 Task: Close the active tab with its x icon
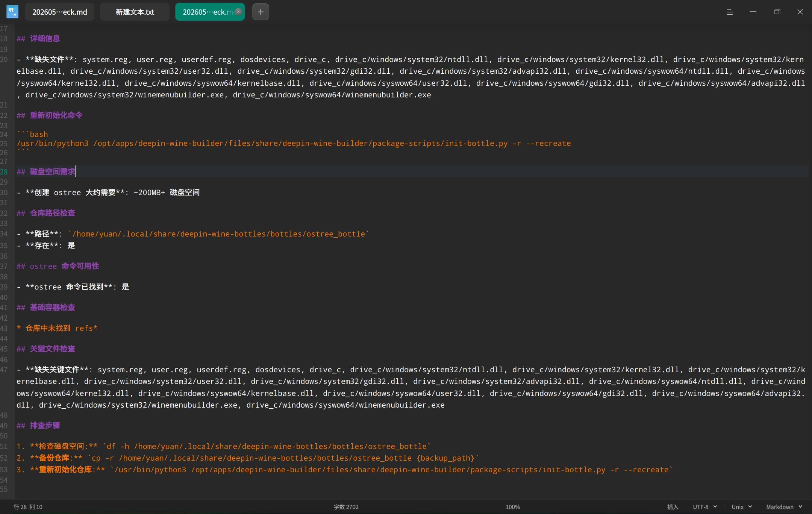(238, 12)
